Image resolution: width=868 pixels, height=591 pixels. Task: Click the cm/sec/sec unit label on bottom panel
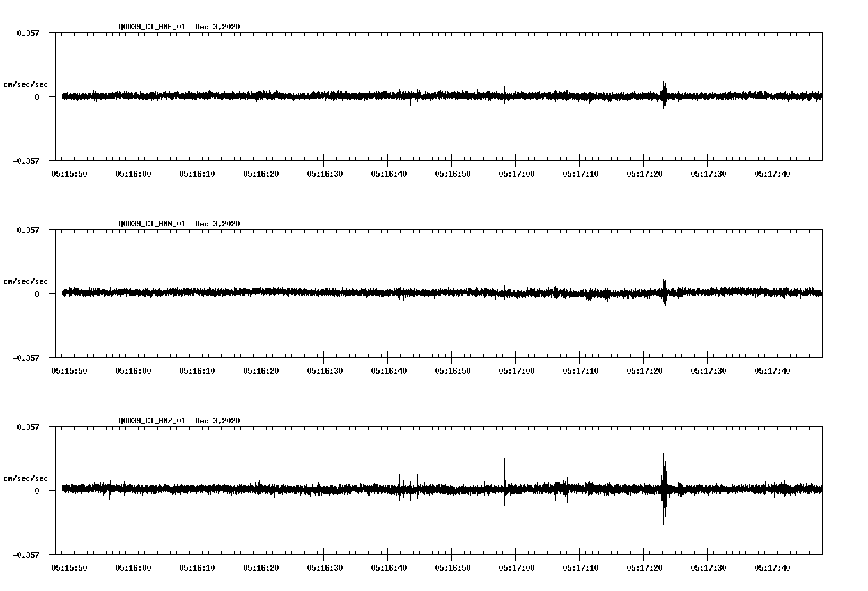click(x=26, y=478)
